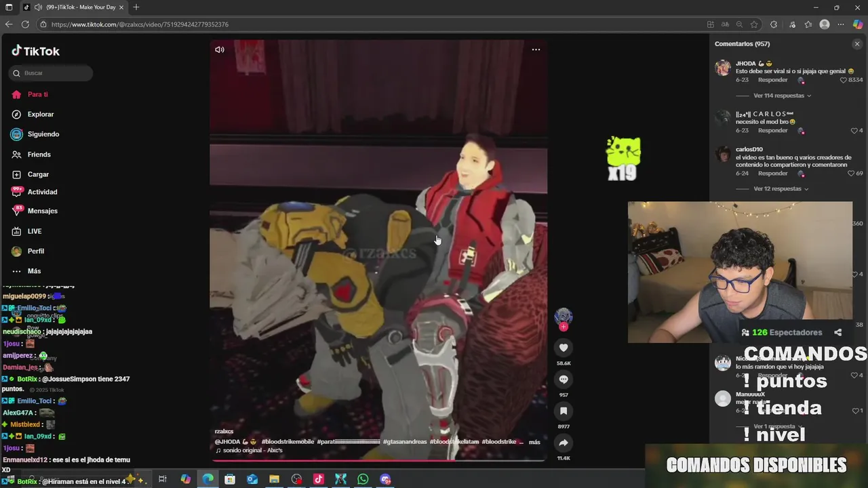The width and height of the screenshot is (868, 488).
Task: Reply to JHODA's comment via Responder
Action: coord(772,80)
